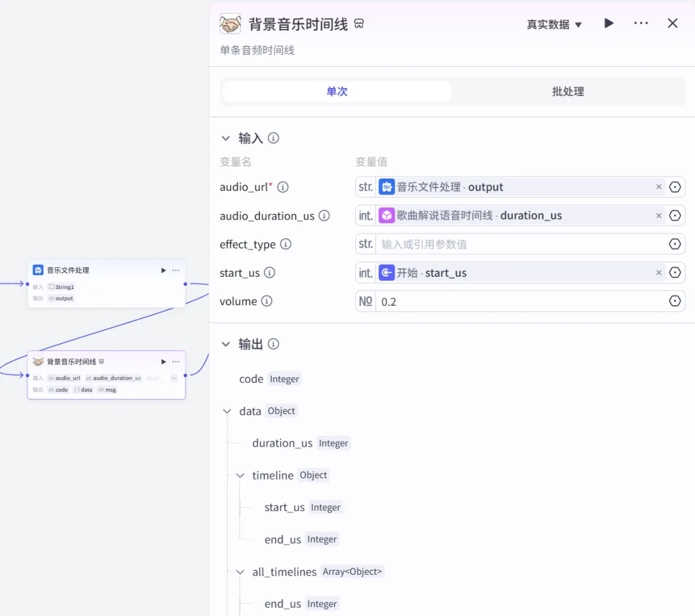Viewport: 695px width, 616px height.
Task: Select the duration_us Integer output row
Action: [301, 443]
